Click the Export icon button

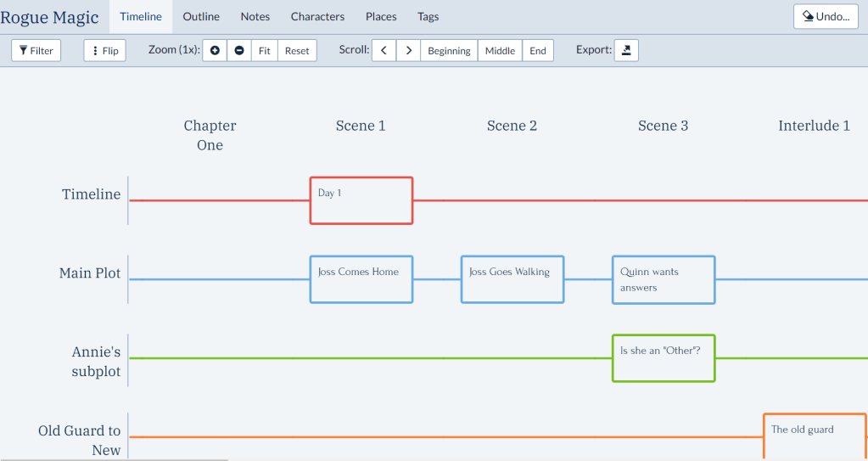tap(626, 51)
